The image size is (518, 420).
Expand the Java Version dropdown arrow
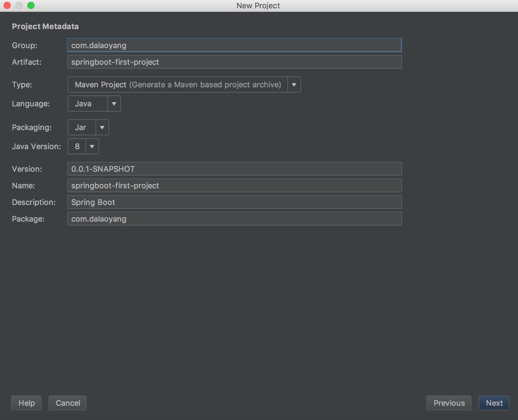coord(92,146)
